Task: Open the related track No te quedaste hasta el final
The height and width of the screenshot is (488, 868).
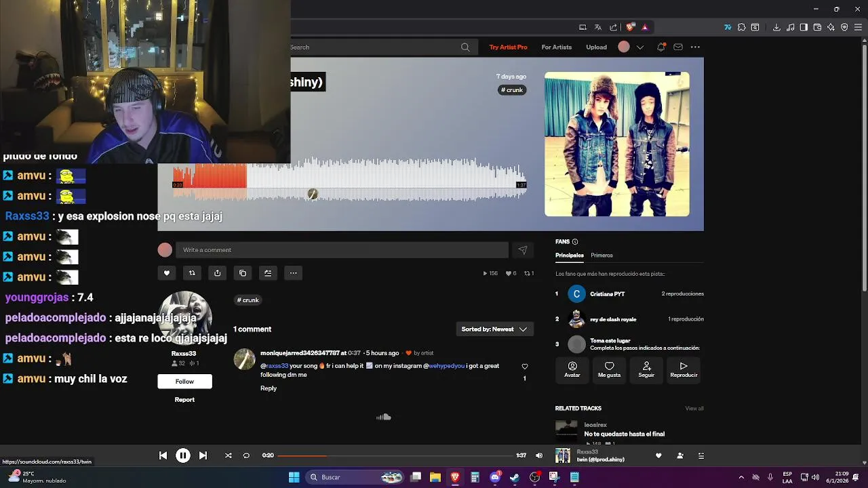Action: [624, 434]
